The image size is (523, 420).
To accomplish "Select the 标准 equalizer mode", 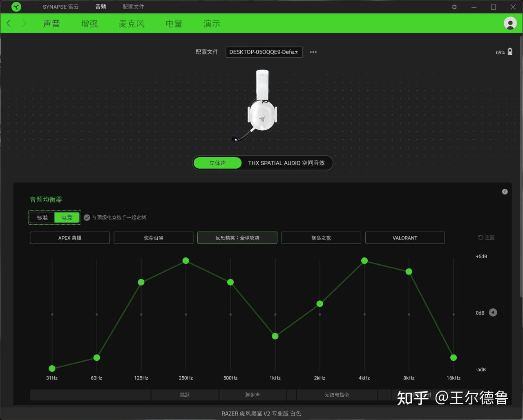I will 42,217.
